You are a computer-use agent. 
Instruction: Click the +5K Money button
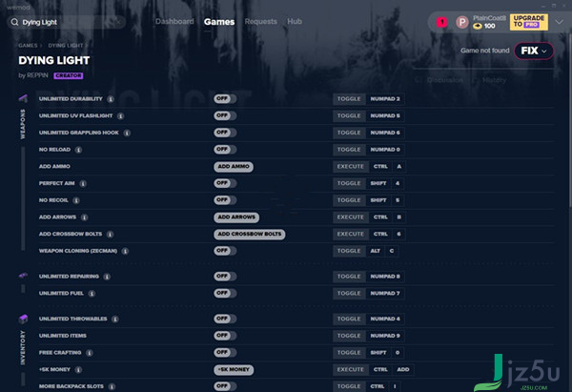pos(234,370)
